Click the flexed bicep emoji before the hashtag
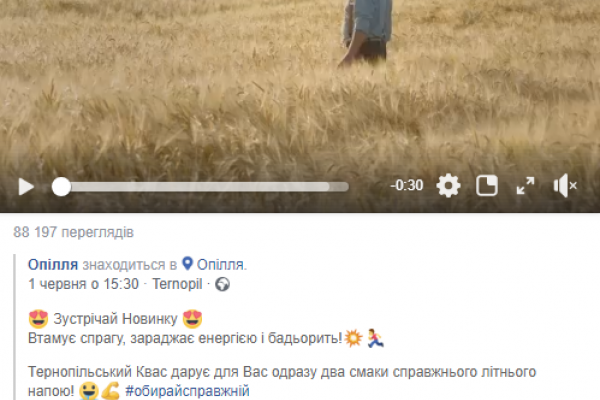This screenshot has height=400, width=600. pyautogui.click(x=111, y=391)
